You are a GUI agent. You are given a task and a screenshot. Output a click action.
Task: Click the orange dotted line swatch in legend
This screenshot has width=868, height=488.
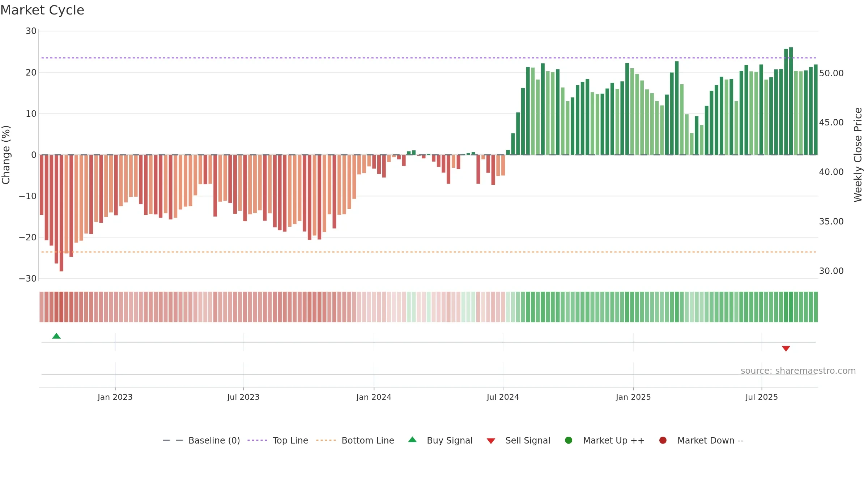click(326, 440)
